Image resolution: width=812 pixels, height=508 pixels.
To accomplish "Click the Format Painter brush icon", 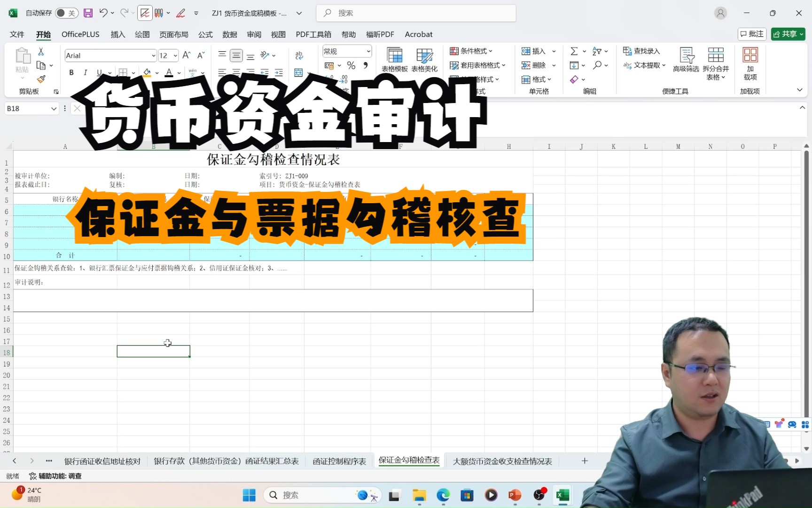I will (41, 79).
